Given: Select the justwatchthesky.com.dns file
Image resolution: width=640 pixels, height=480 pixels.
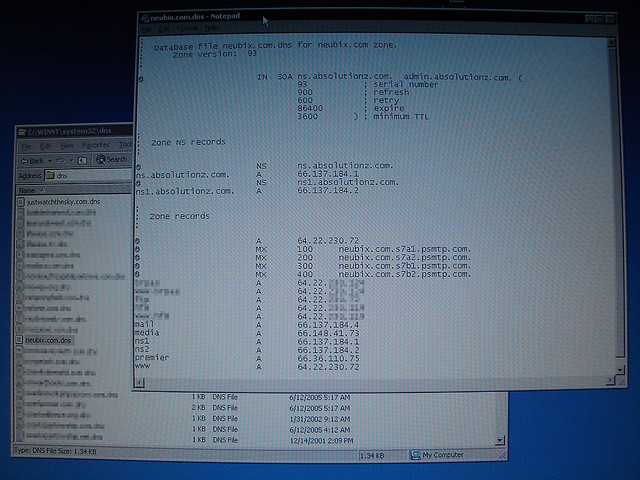Looking at the screenshot, I should coord(63,202).
